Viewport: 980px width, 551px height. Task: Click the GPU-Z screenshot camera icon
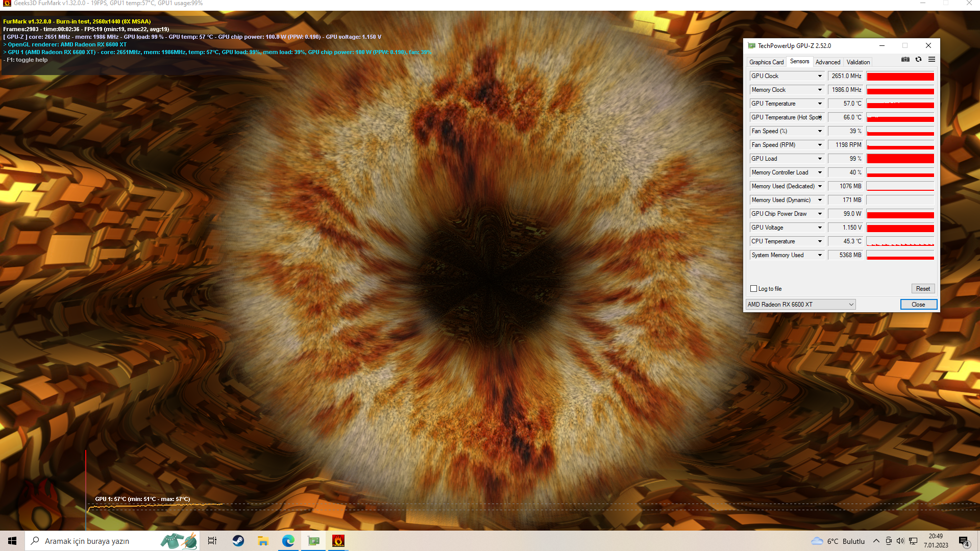click(905, 60)
